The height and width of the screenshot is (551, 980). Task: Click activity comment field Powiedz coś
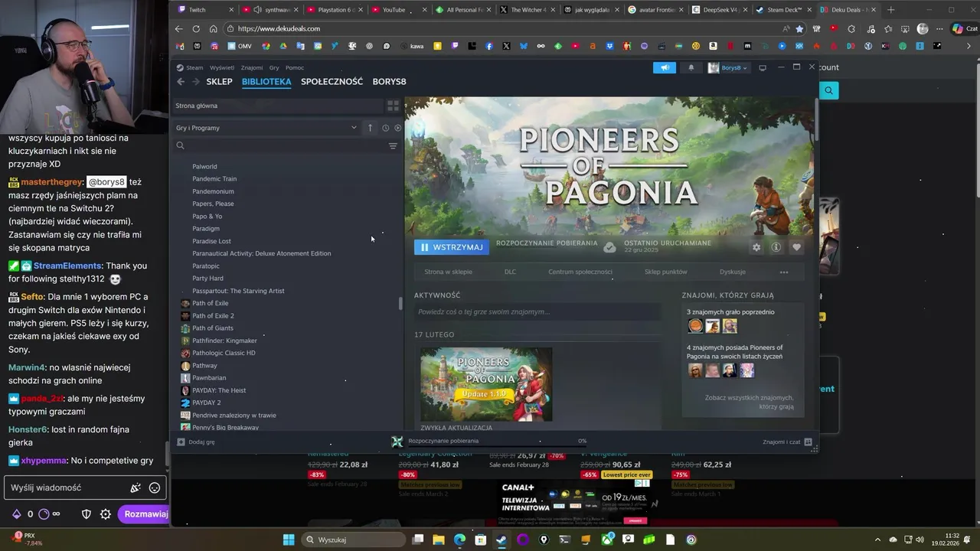coord(537,312)
